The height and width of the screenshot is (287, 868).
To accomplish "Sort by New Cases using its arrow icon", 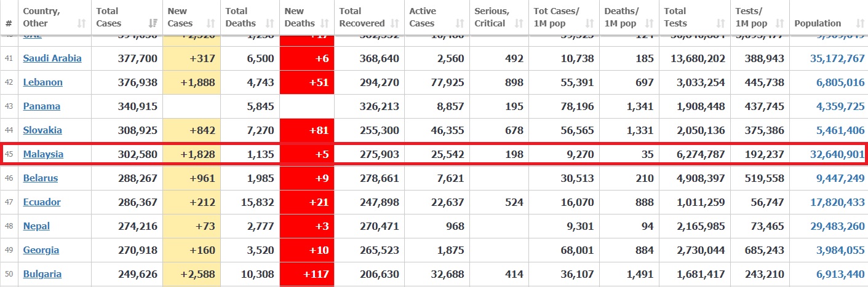I will point(210,24).
